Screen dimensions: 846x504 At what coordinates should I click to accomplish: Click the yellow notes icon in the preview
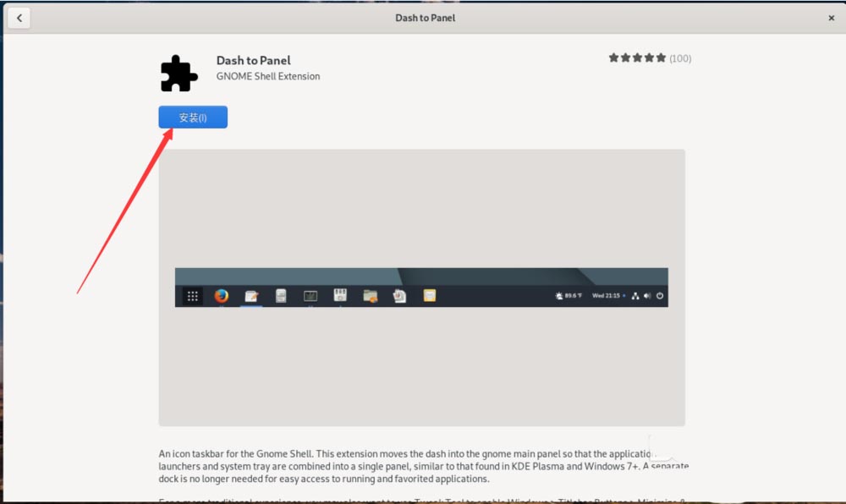(430, 296)
